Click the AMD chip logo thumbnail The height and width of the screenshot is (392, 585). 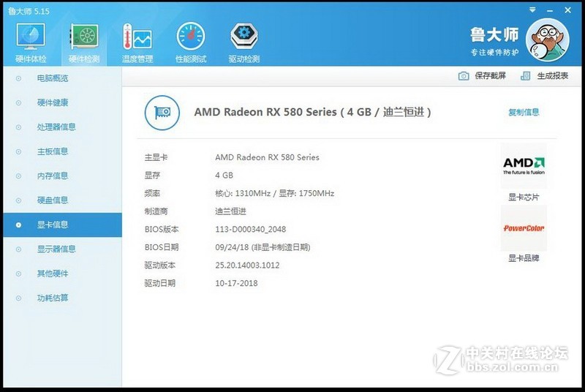click(x=524, y=166)
